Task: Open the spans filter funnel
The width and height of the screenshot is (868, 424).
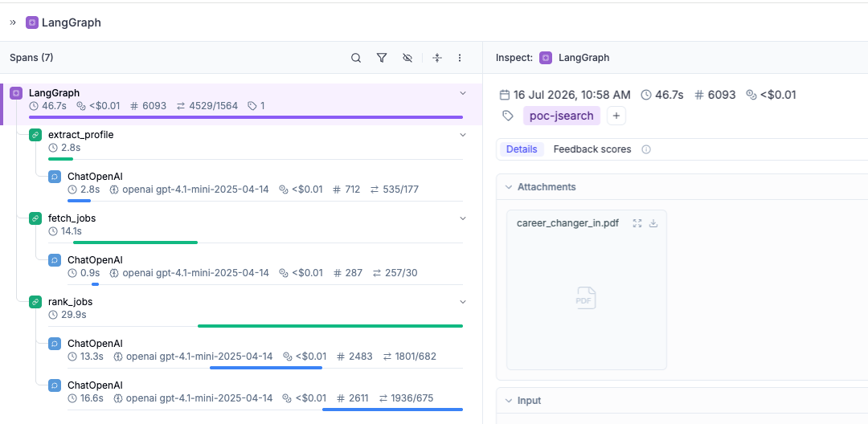Action: pos(382,58)
